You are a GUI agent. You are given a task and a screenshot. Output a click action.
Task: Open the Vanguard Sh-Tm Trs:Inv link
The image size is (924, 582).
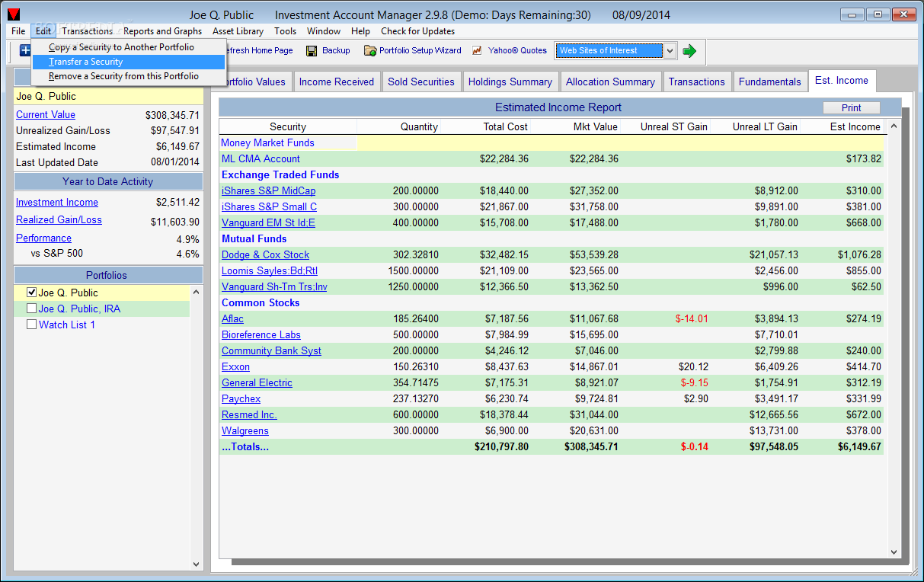pyautogui.click(x=274, y=287)
